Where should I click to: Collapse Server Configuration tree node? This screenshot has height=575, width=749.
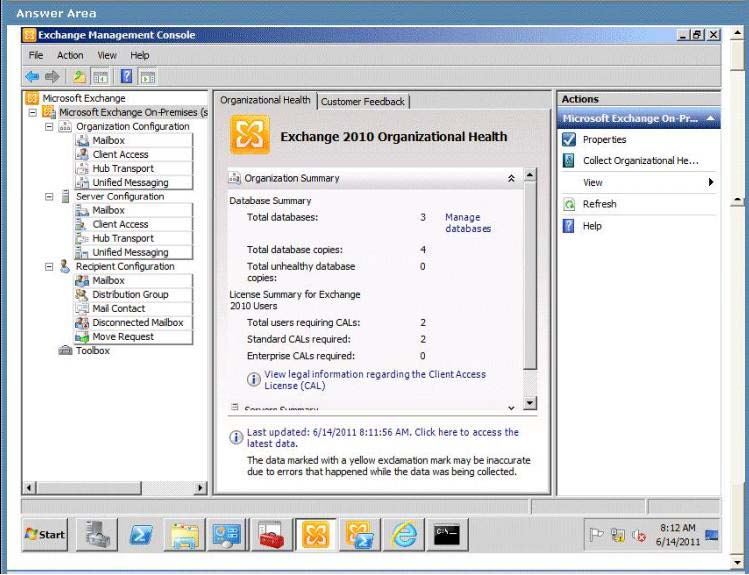[x=49, y=196]
